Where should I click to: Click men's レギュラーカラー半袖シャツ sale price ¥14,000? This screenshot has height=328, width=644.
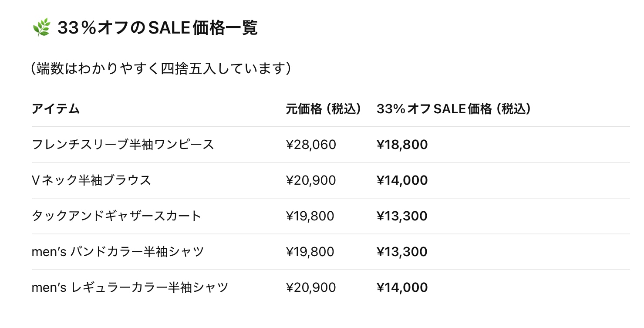(x=402, y=287)
